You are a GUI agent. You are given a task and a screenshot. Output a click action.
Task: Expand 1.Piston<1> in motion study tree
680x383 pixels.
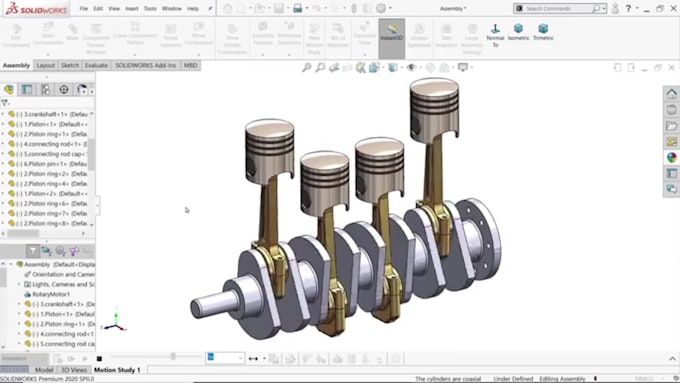19,314
